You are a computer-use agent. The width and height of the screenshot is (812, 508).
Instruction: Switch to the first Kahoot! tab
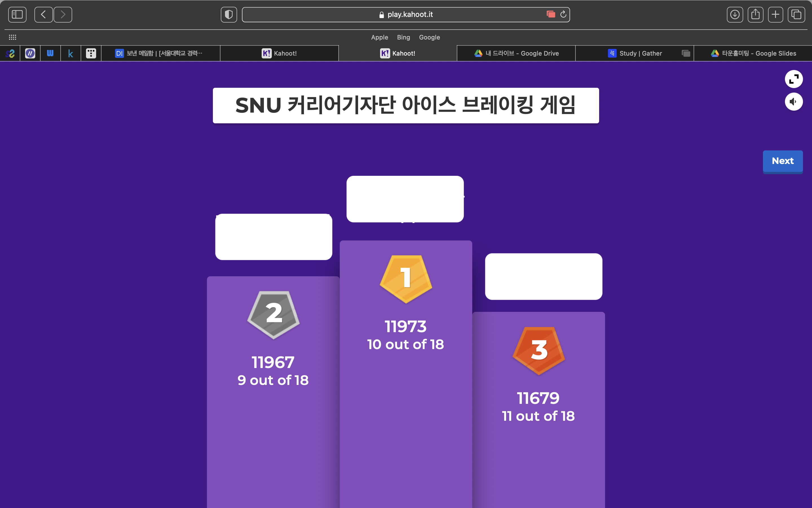pyautogui.click(x=279, y=53)
